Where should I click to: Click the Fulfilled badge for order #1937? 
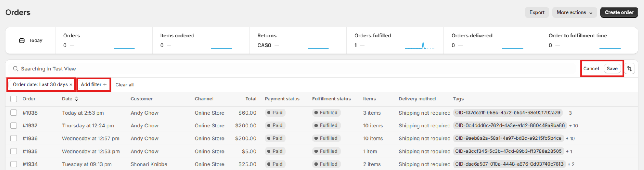click(x=326, y=126)
